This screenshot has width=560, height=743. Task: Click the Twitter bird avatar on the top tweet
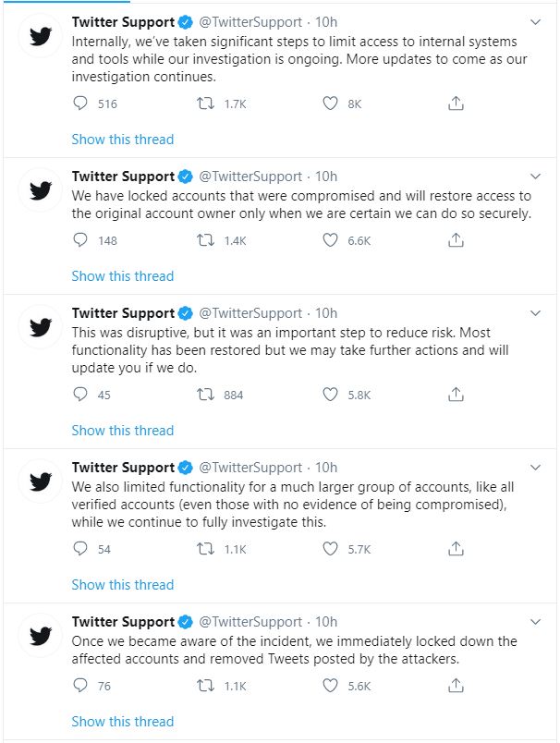39,35
